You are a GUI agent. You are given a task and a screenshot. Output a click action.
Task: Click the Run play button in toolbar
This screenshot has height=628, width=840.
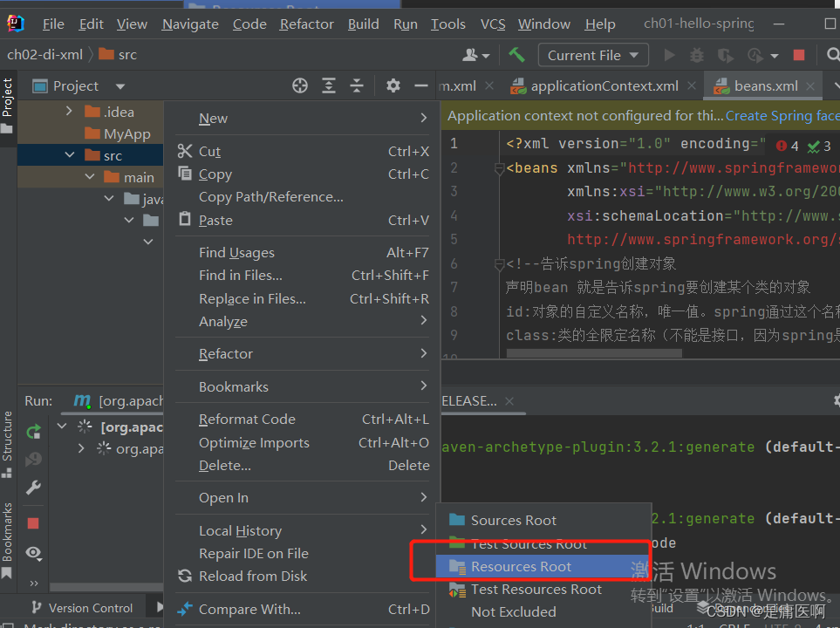(x=669, y=55)
